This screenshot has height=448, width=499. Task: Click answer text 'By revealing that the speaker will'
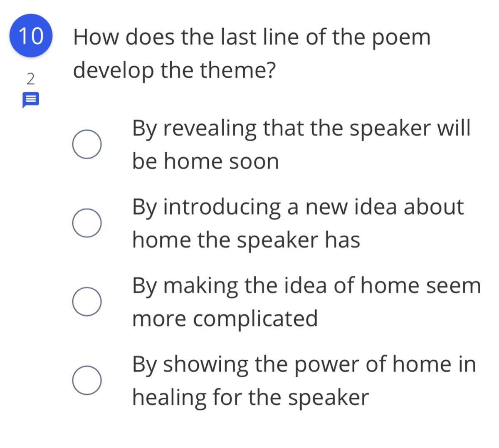coord(301,128)
